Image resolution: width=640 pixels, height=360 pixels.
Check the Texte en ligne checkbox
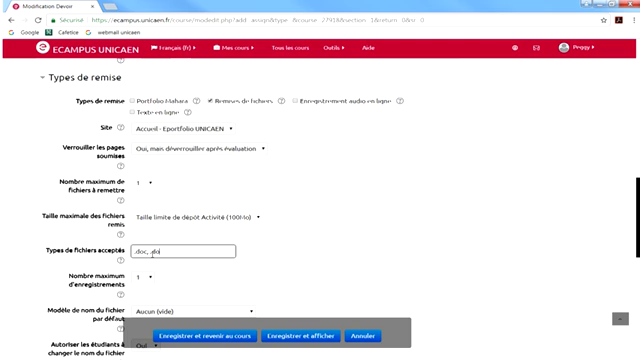click(132, 112)
